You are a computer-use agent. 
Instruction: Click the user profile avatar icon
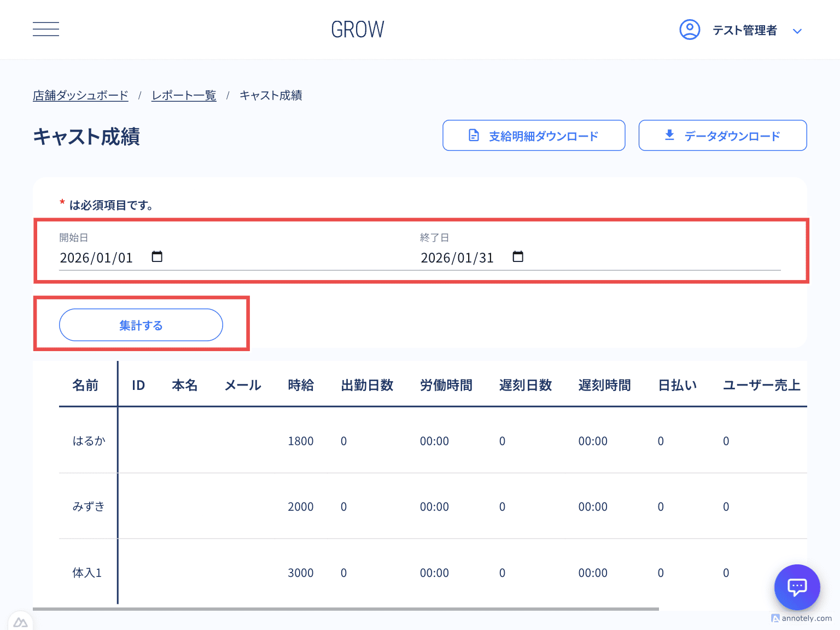pyautogui.click(x=690, y=30)
